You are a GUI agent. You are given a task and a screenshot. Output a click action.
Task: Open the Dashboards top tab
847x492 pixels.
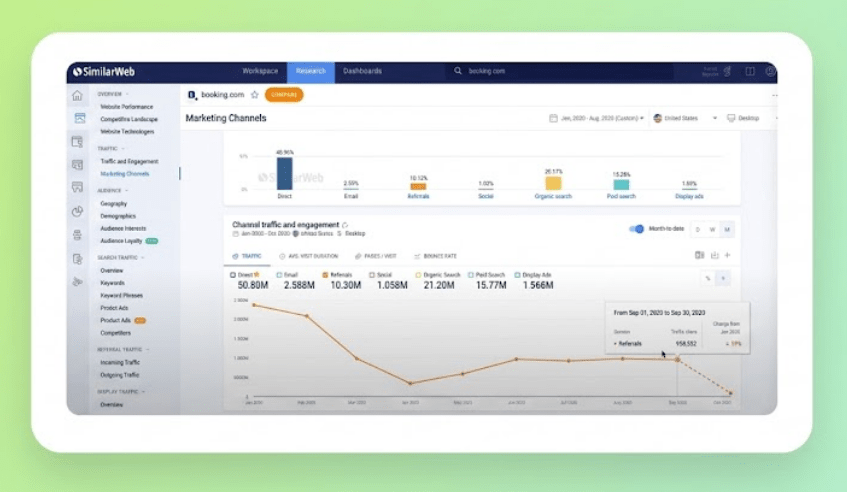(362, 71)
